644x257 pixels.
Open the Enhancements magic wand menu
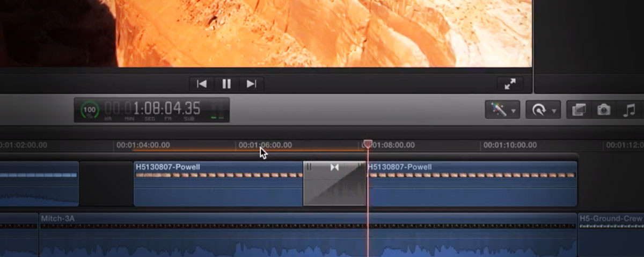click(502, 110)
